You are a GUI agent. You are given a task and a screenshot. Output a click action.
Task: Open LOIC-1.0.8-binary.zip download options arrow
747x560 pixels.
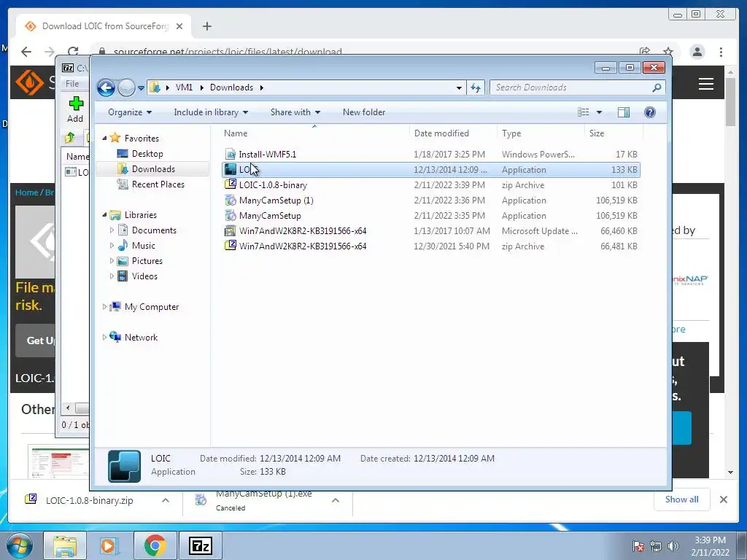[x=166, y=500]
